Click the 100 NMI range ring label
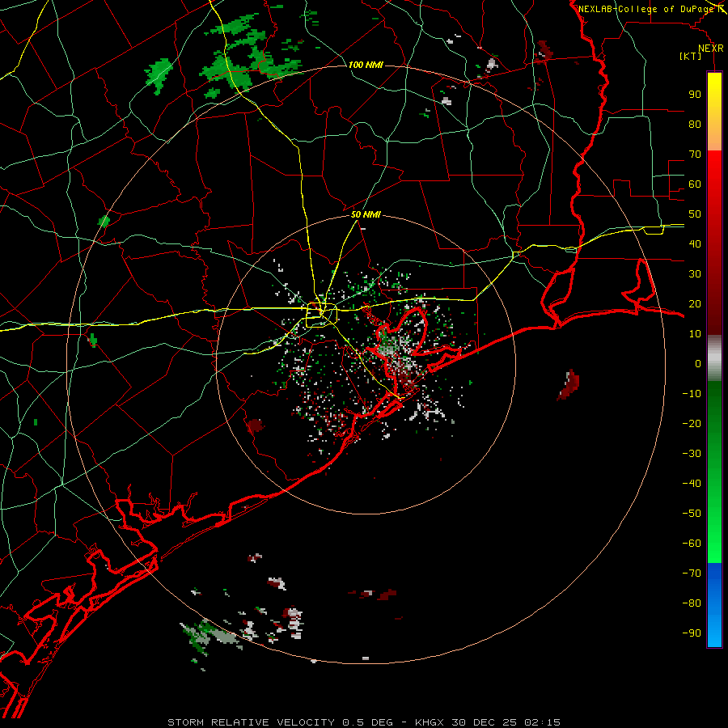Image resolution: width=728 pixels, height=728 pixels. tap(366, 65)
